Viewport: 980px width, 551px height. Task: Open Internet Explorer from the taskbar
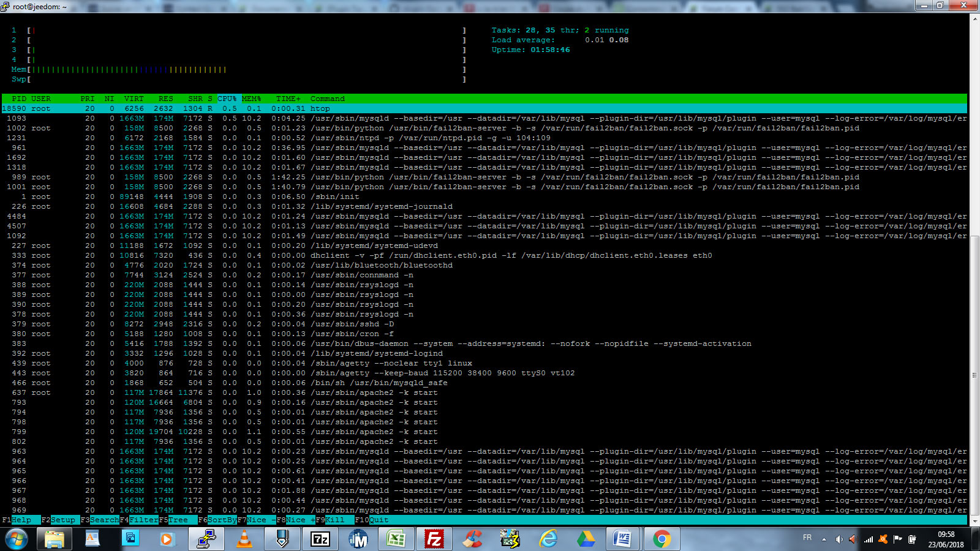point(548,539)
